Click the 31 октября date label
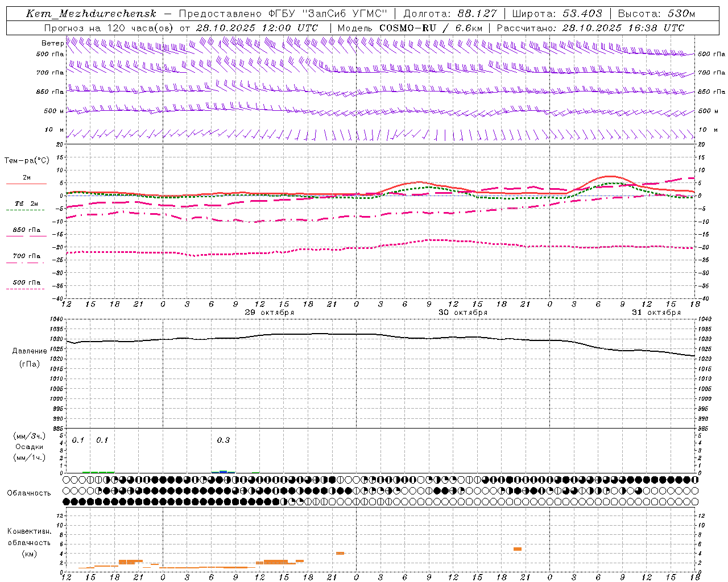 click(656, 313)
